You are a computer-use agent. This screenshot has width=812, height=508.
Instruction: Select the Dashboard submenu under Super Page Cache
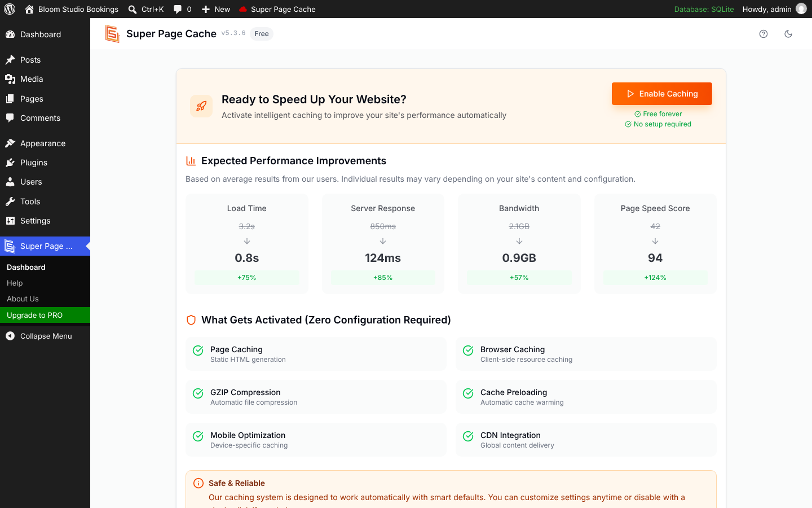45,268
